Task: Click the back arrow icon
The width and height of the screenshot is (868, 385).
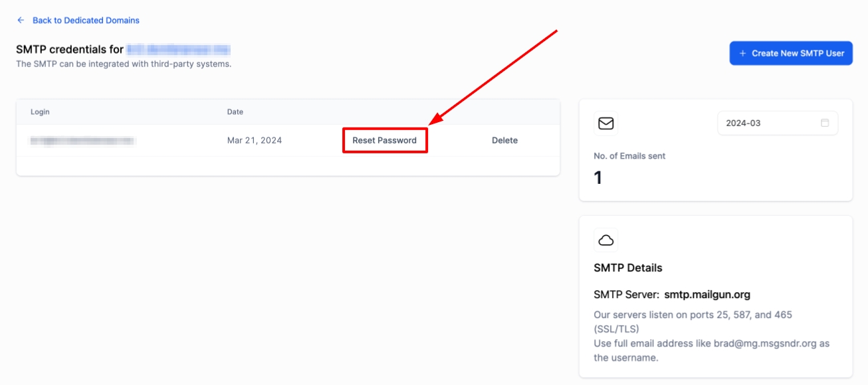Action: (x=21, y=21)
